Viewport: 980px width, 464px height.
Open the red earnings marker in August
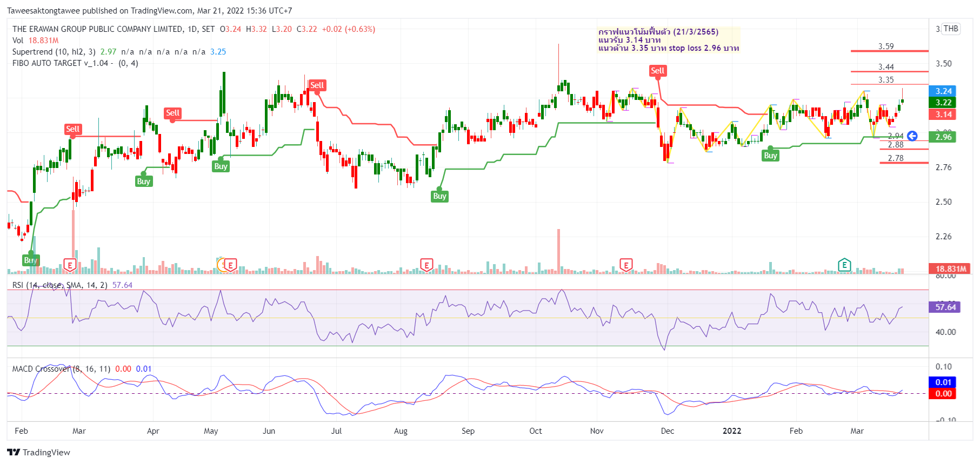[426, 265]
